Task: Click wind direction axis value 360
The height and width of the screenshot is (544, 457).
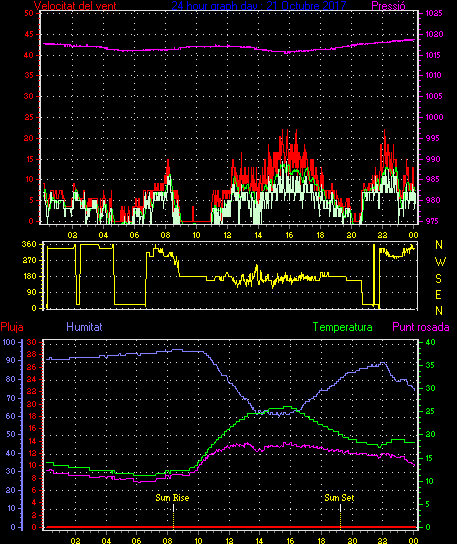Action: click(x=29, y=244)
